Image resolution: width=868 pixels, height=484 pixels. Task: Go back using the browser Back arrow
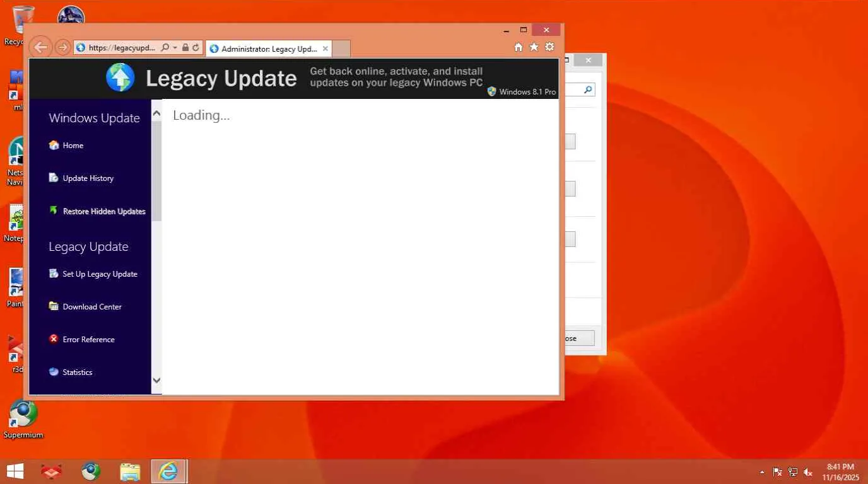tap(40, 47)
